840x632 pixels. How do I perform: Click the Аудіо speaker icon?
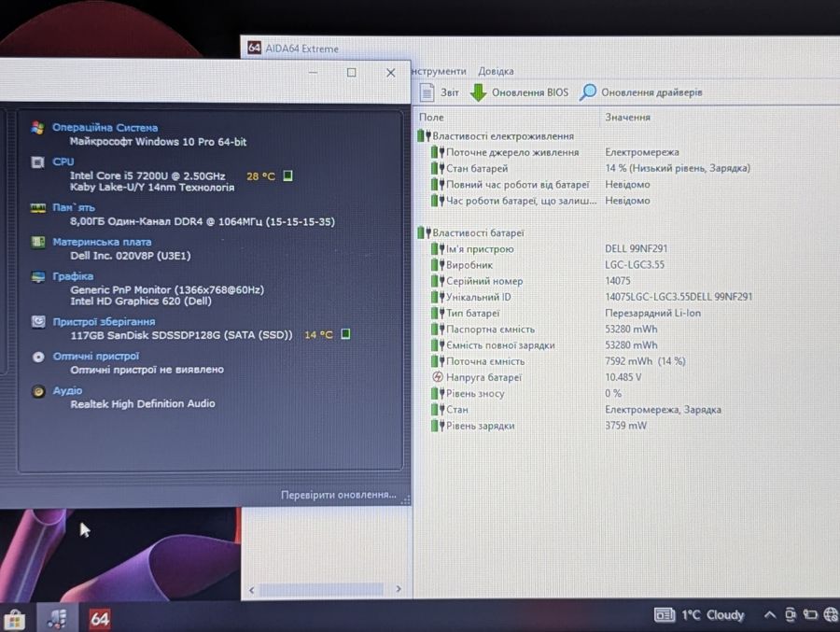click(38, 391)
